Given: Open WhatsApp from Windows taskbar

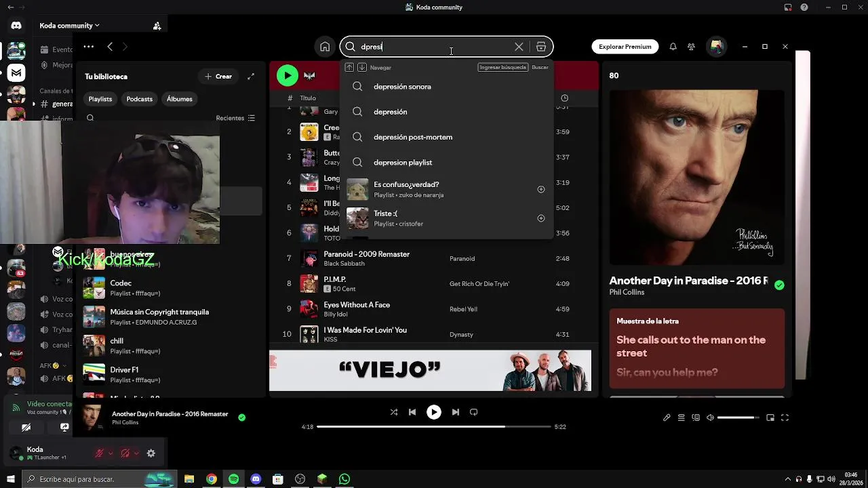Looking at the screenshot, I should tap(344, 479).
